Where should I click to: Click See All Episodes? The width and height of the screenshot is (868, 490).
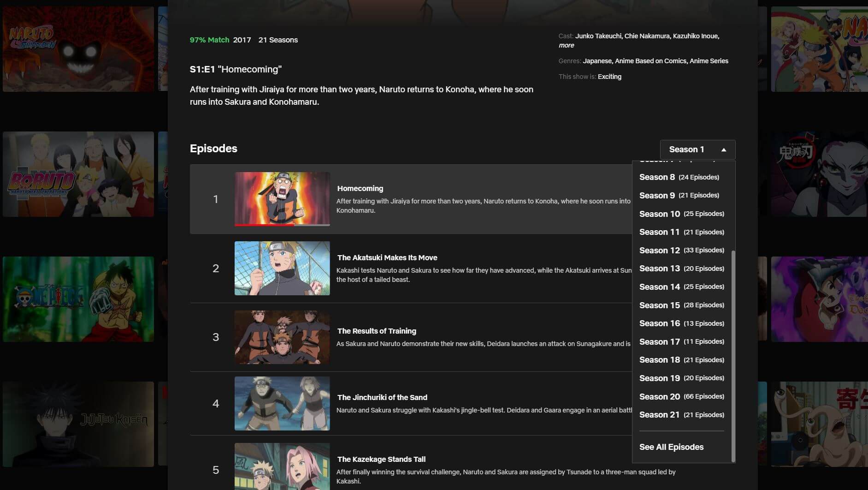(x=671, y=447)
